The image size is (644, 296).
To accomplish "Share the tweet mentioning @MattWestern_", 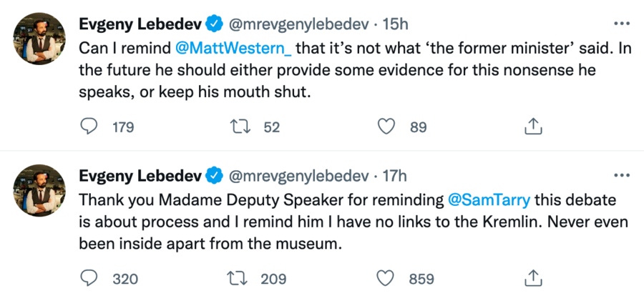I will coord(532,127).
